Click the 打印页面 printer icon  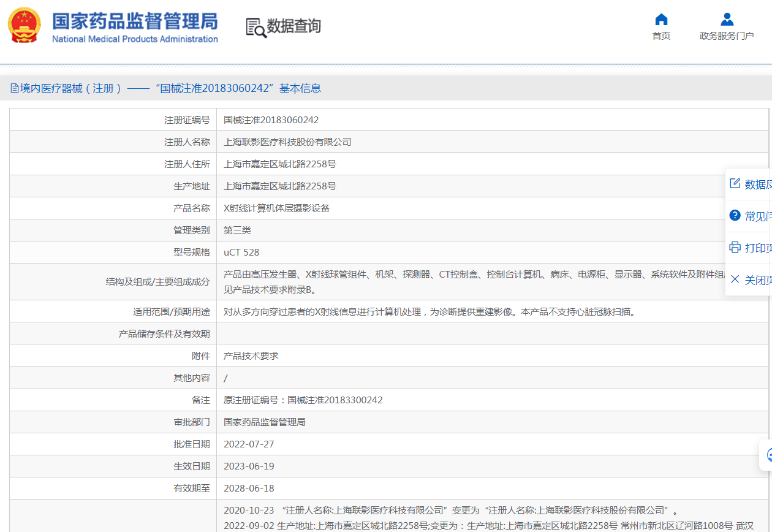click(x=735, y=248)
